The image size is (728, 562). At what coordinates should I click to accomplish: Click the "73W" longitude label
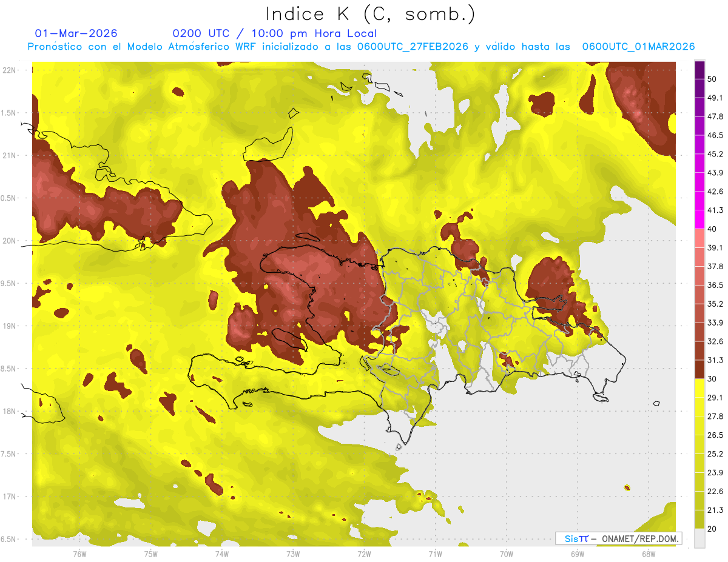[x=293, y=554]
